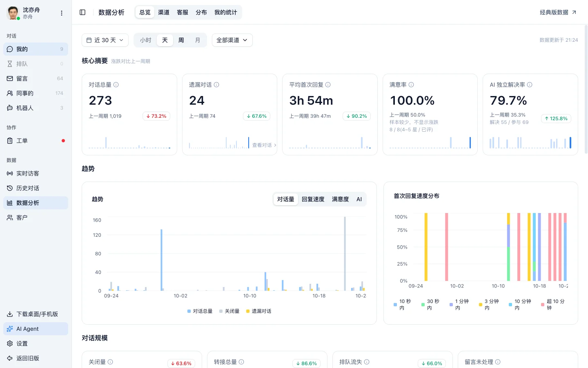Show 满意度 in the trend chart
Image resolution: width=588 pixels, height=368 pixels.
coord(340,199)
